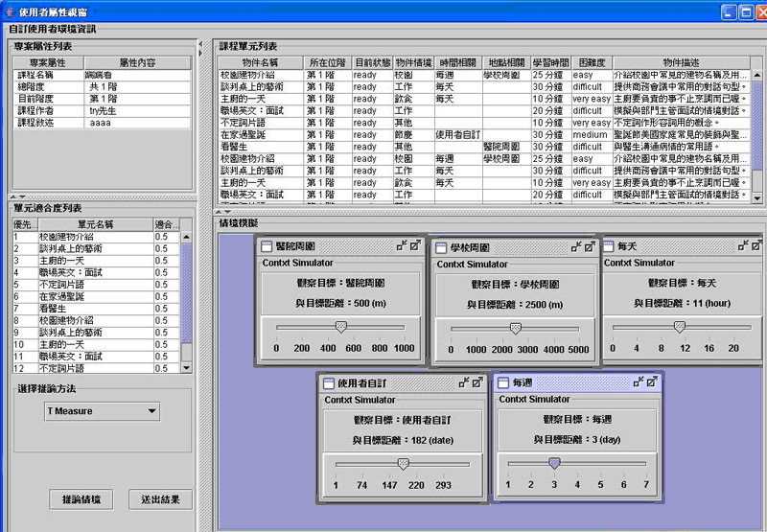Image resolution: width=767 pixels, height=532 pixels.
Task: Maximize the 每週 simulator frame
Action: click(x=651, y=382)
